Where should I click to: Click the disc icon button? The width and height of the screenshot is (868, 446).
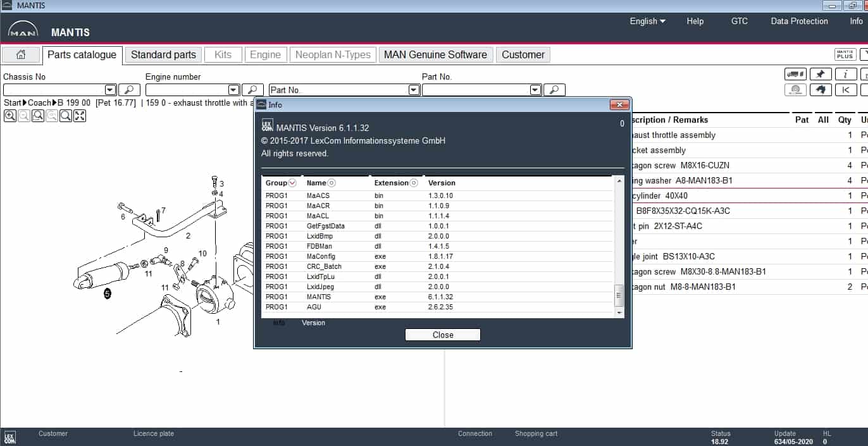tap(795, 90)
